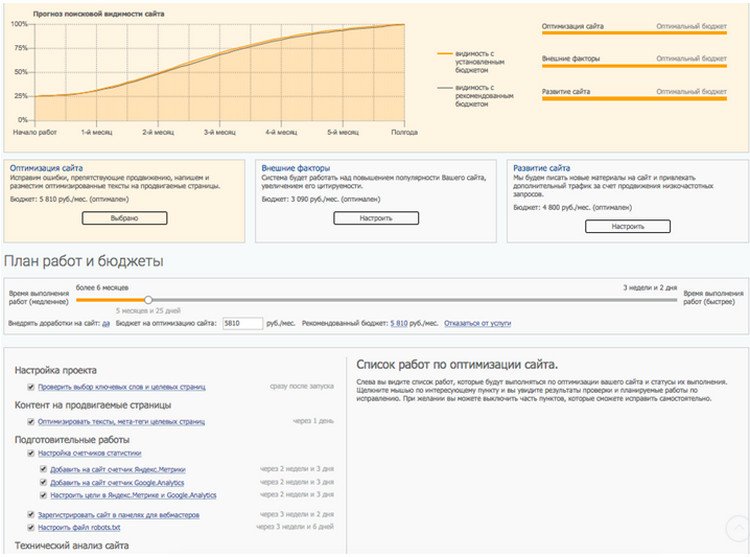Click the Развитие сайта orange budget bar
Screen dimensions: 750x557
(x=634, y=98)
